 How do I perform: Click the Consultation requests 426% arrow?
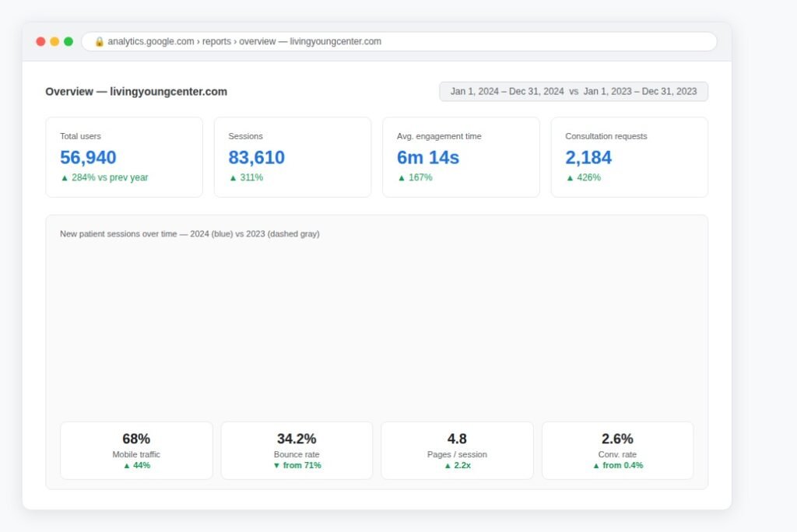pyautogui.click(x=570, y=178)
